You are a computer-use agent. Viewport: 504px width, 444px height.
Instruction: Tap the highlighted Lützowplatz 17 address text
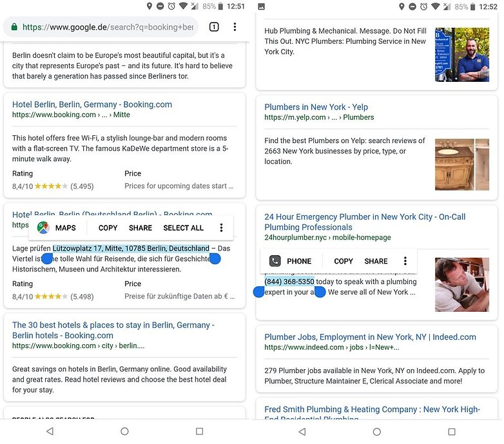tap(131, 248)
